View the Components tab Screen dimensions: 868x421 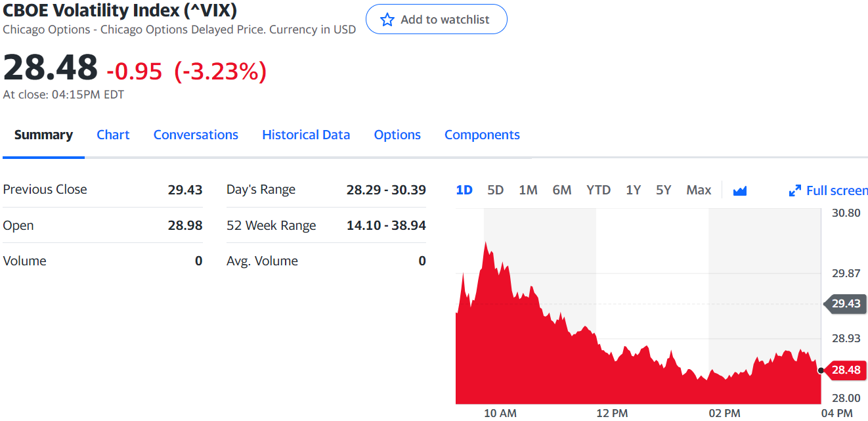(482, 135)
